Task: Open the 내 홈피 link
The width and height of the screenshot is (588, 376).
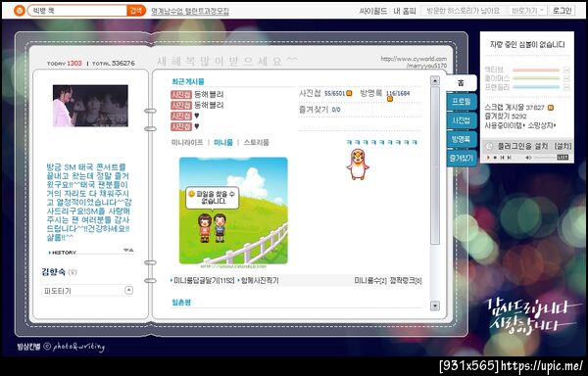Action: pos(405,11)
